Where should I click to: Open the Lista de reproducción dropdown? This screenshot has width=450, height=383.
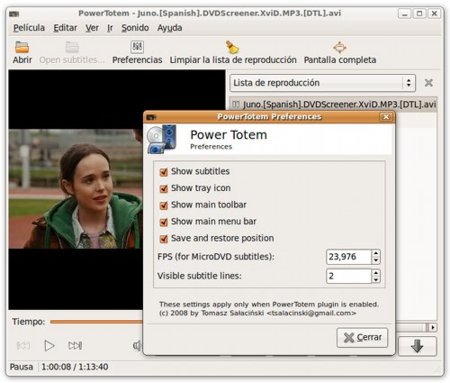point(322,83)
